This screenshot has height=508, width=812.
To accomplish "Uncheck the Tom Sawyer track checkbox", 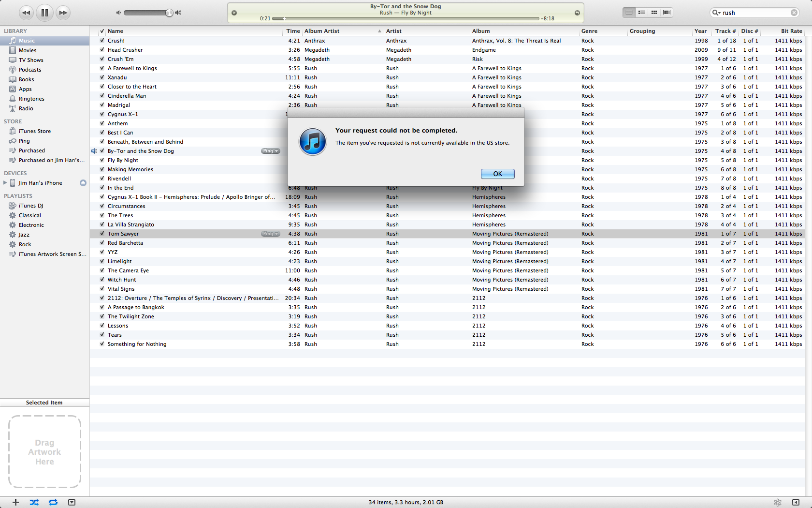I will click(x=101, y=234).
